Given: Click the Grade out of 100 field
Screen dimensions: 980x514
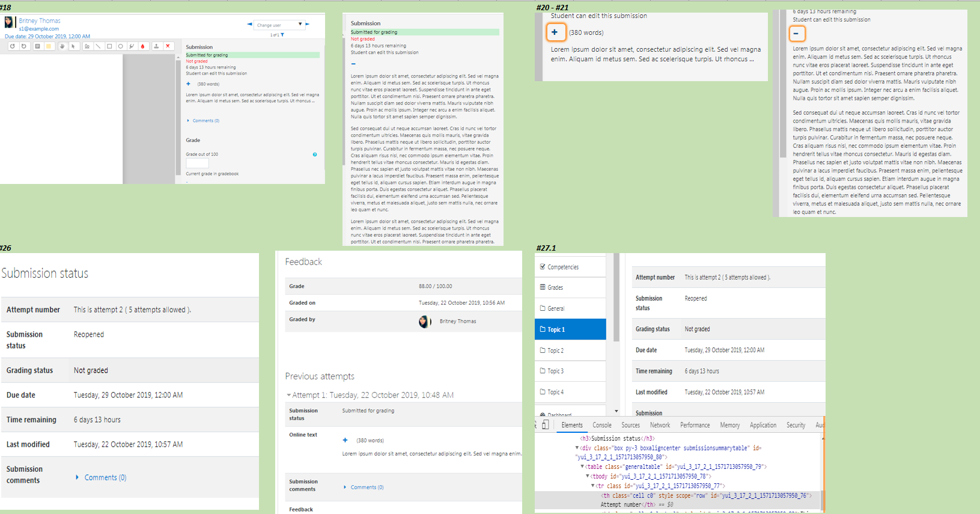Looking at the screenshot, I should (x=197, y=163).
